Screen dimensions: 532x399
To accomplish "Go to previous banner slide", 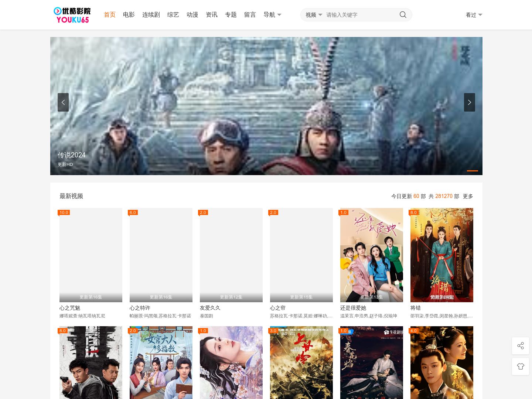I will click(63, 102).
